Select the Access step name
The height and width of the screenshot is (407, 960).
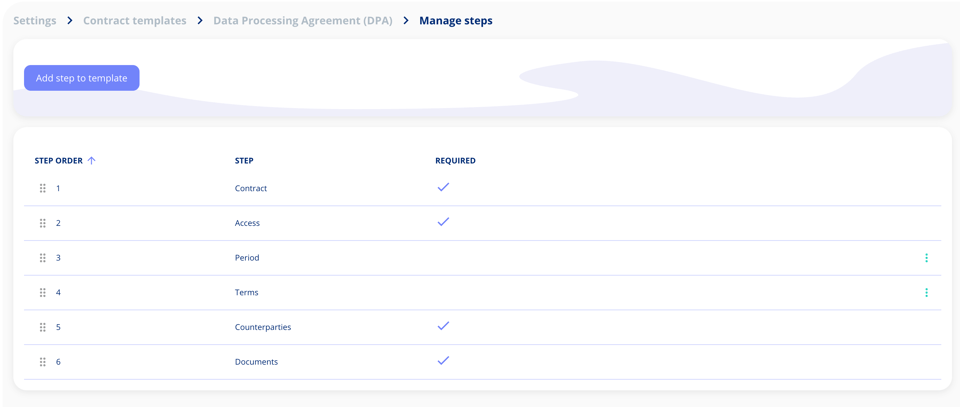tap(247, 223)
